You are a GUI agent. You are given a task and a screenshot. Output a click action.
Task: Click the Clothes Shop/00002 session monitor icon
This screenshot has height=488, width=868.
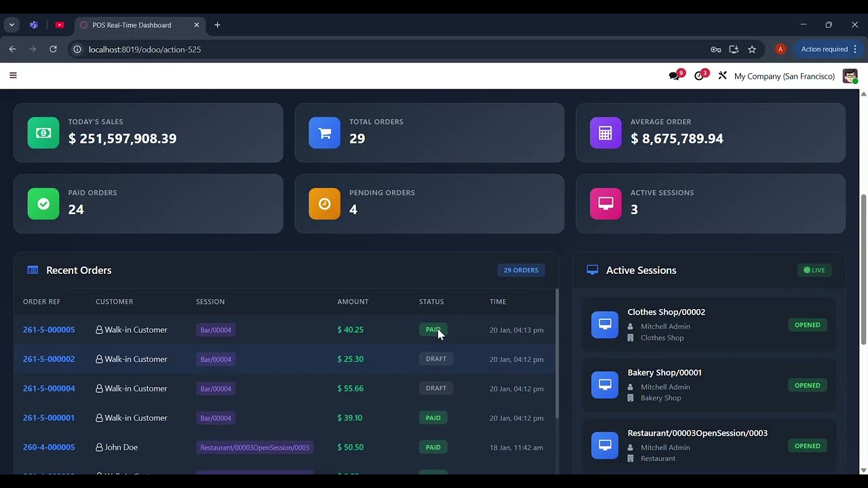click(605, 325)
